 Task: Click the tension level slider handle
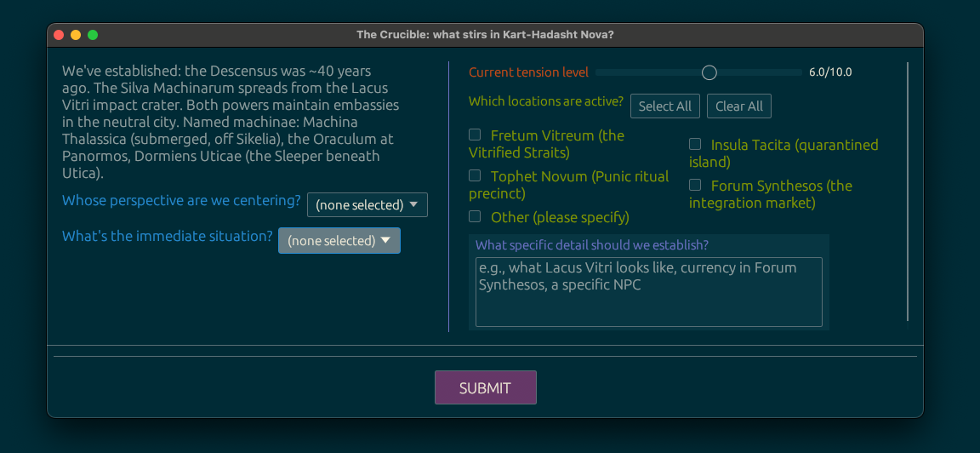point(709,72)
